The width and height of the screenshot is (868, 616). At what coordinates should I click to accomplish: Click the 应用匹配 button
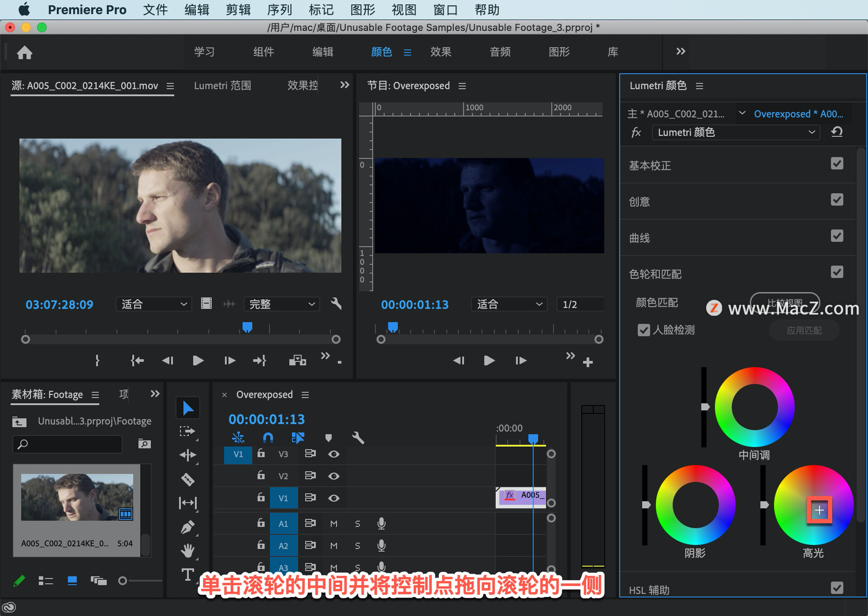pos(804,330)
